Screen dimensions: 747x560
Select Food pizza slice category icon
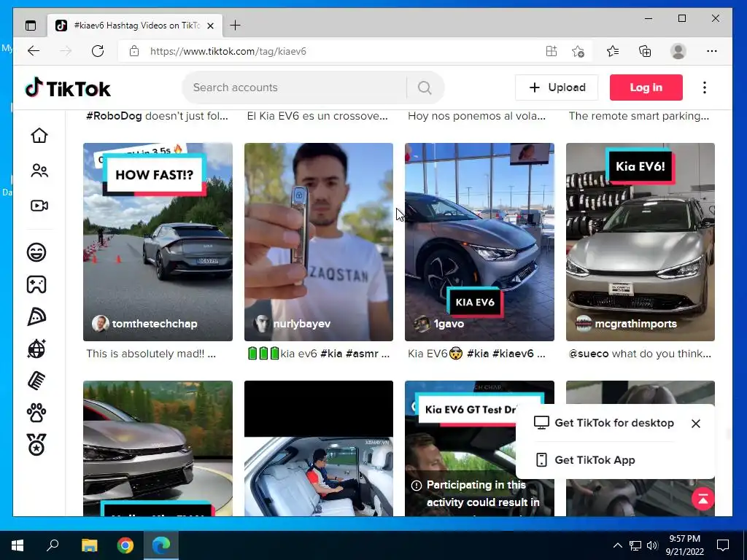coord(36,316)
